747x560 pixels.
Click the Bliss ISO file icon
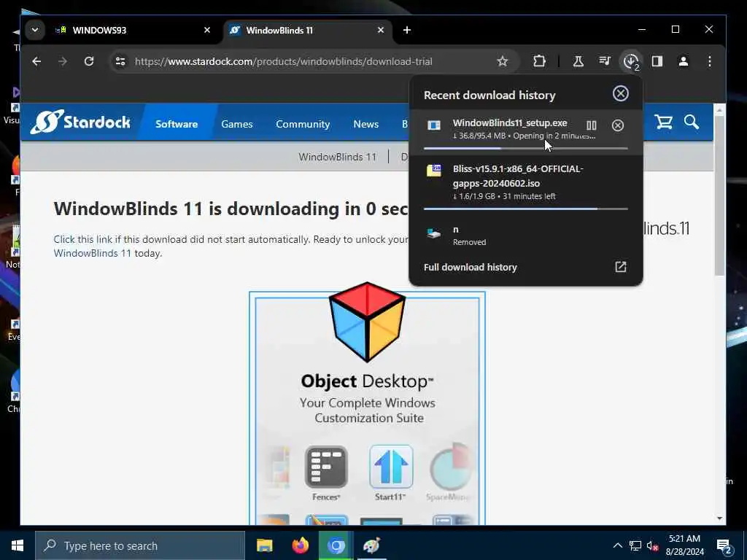click(433, 171)
